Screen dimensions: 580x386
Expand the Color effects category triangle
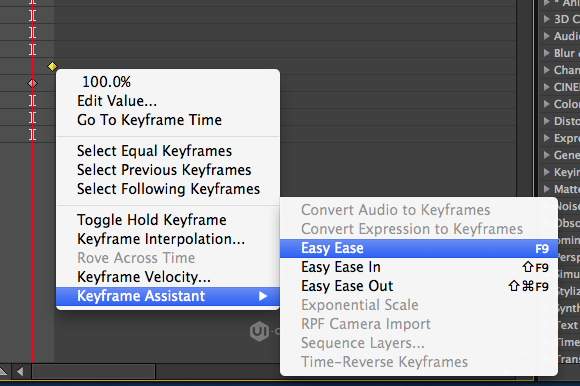click(x=547, y=104)
